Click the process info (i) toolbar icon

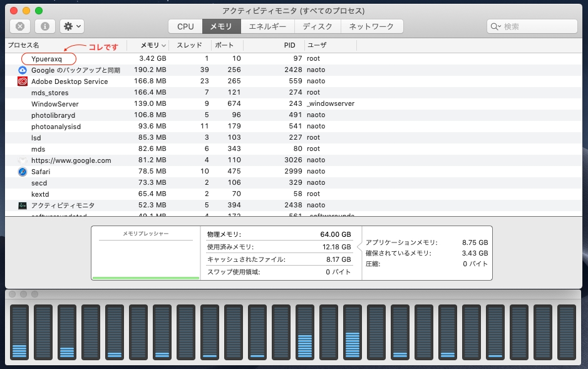[x=44, y=26]
